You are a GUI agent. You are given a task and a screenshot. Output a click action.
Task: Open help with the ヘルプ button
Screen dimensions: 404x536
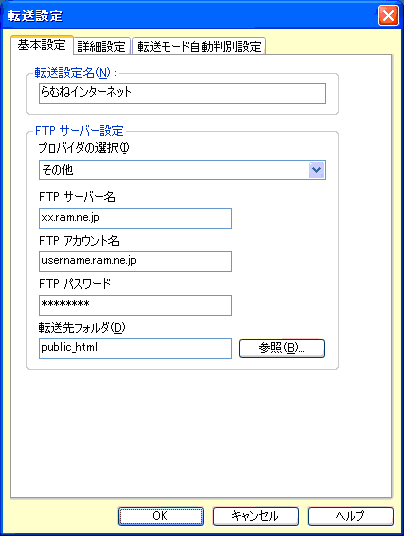(x=351, y=516)
